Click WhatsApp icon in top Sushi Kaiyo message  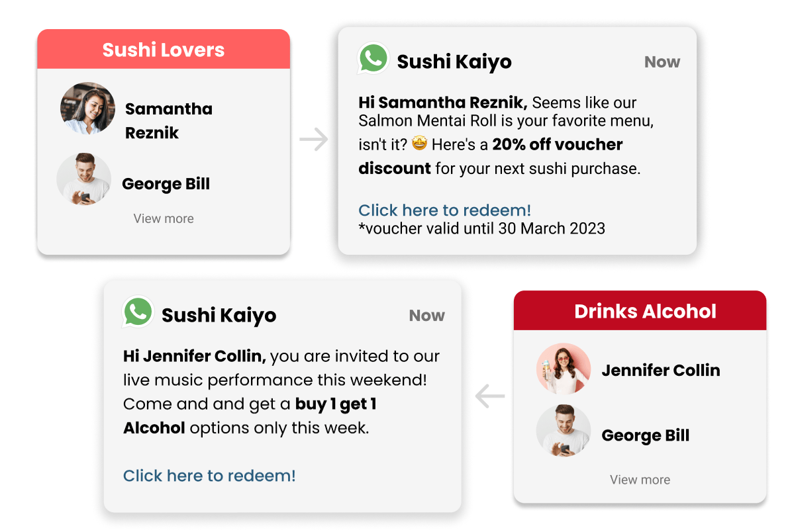point(373,60)
